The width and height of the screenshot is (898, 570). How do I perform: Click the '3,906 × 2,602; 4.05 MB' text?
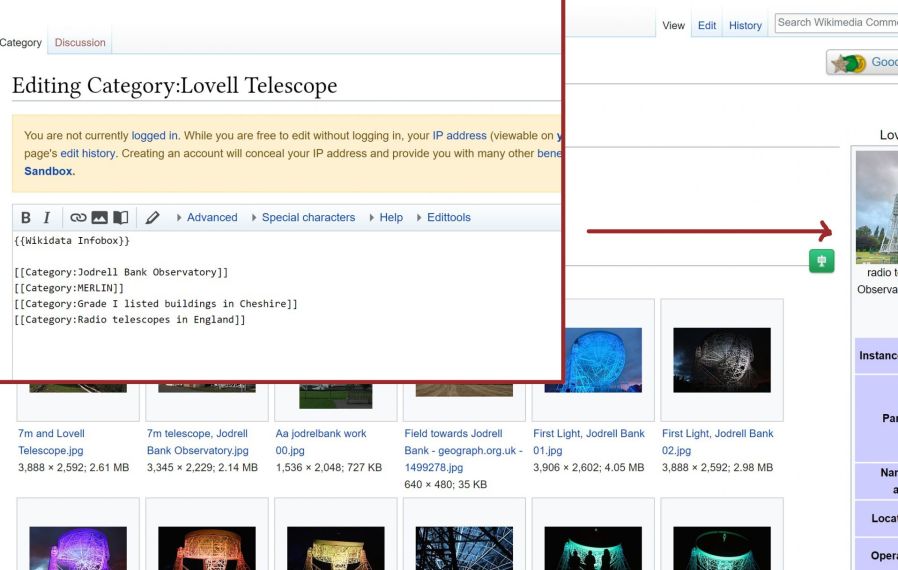589,467
